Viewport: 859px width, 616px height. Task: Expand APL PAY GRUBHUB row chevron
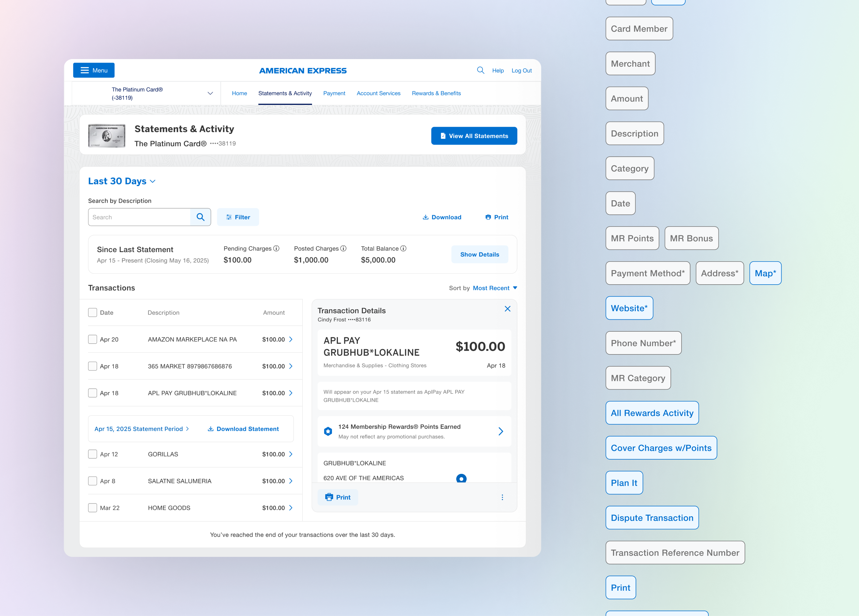point(291,393)
